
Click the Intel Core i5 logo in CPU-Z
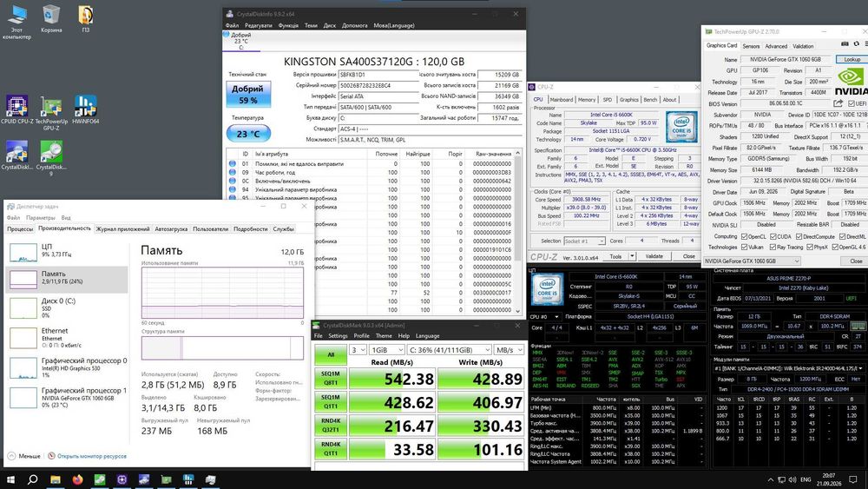pos(681,127)
